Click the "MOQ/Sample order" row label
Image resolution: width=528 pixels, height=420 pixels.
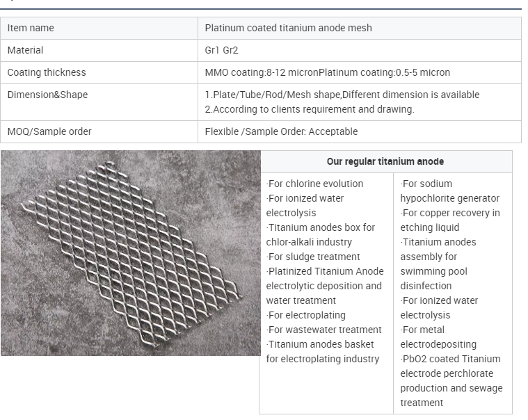click(49, 131)
